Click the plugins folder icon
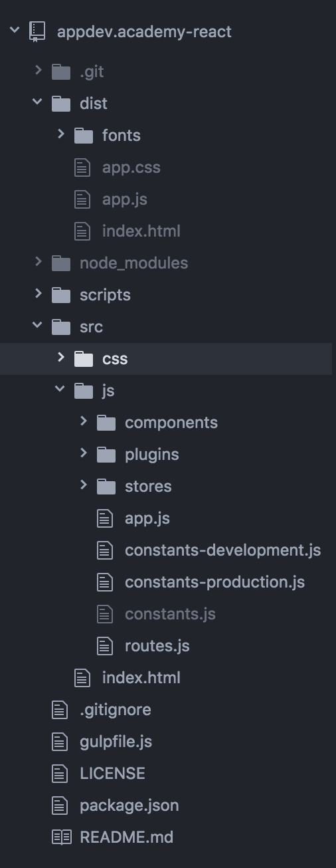336x868 pixels. tap(106, 454)
